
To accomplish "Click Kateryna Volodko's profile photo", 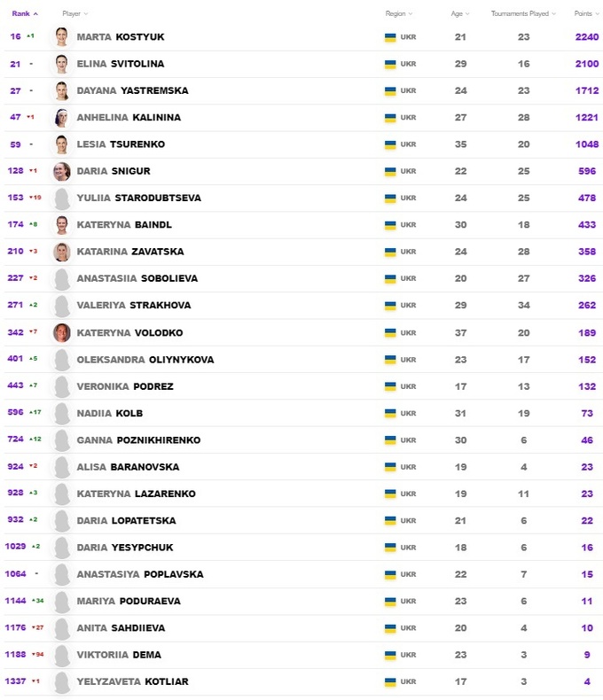I will point(61,332).
